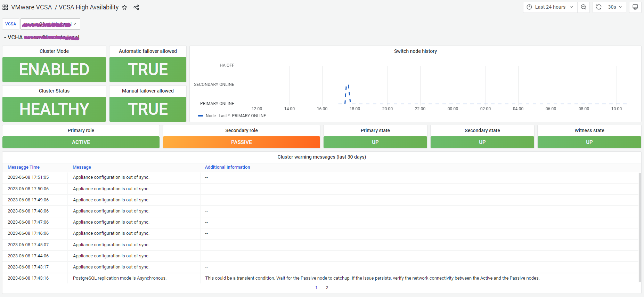Click the dashed spike in switch history chart
This screenshot has width=644, height=297.
(348, 94)
